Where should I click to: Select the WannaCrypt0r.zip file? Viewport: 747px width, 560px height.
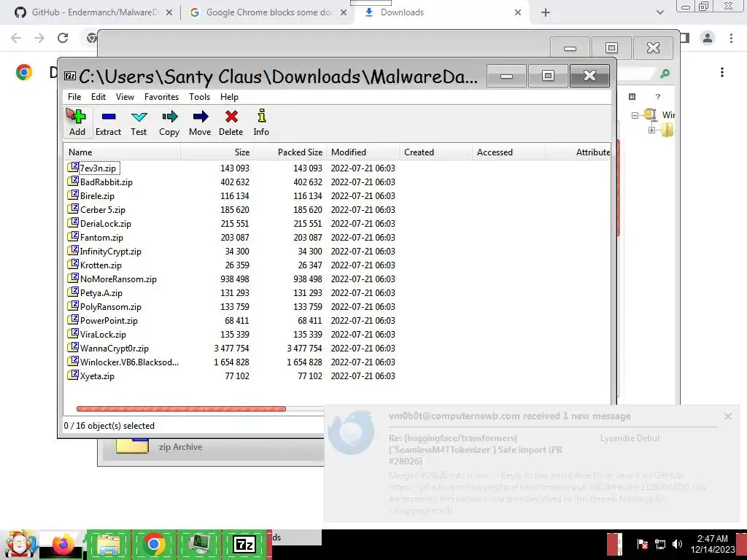click(115, 348)
